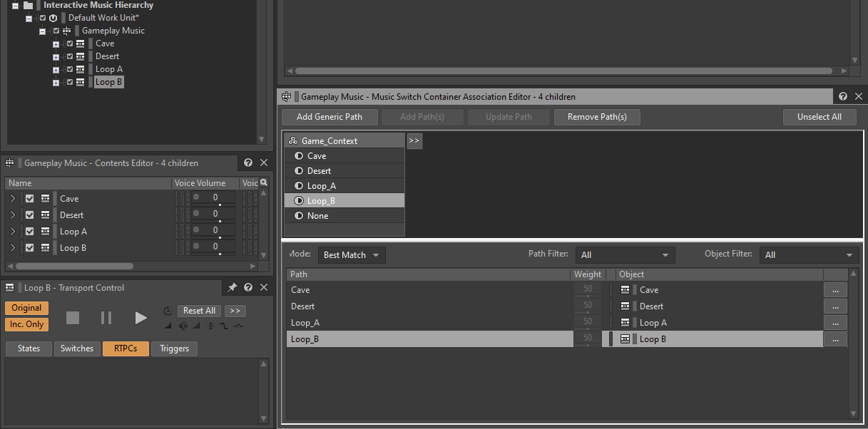Viewport: 868px width, 429px height.
Task: Click the Loop B playlist icon in hierarchy tree
Action: pyautogui.click(x=80, y=82)
